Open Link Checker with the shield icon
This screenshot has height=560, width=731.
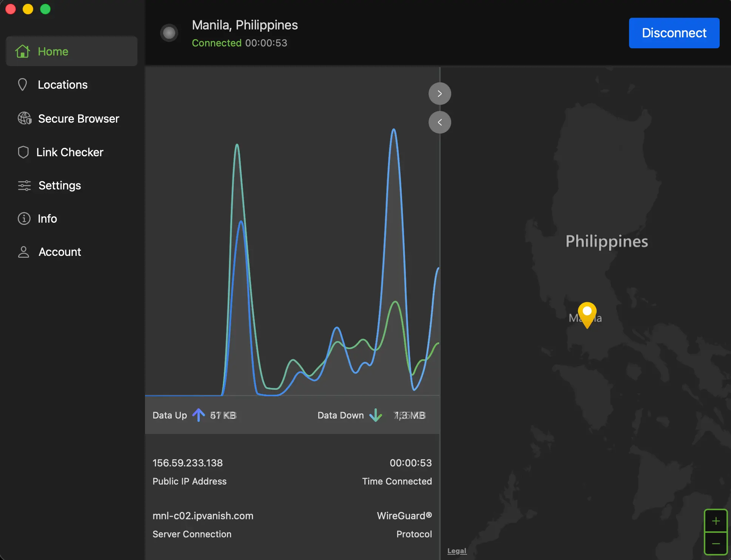[x=23, y=152]
